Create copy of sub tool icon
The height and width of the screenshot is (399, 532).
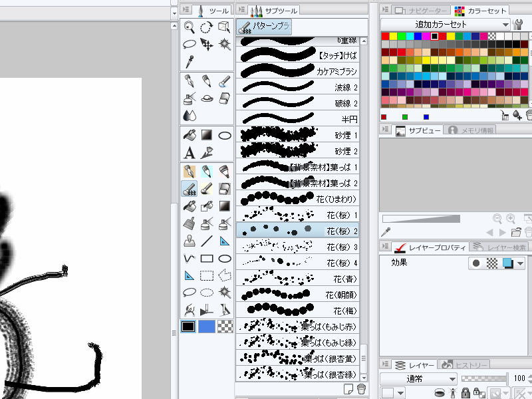(x=348, y=389)
